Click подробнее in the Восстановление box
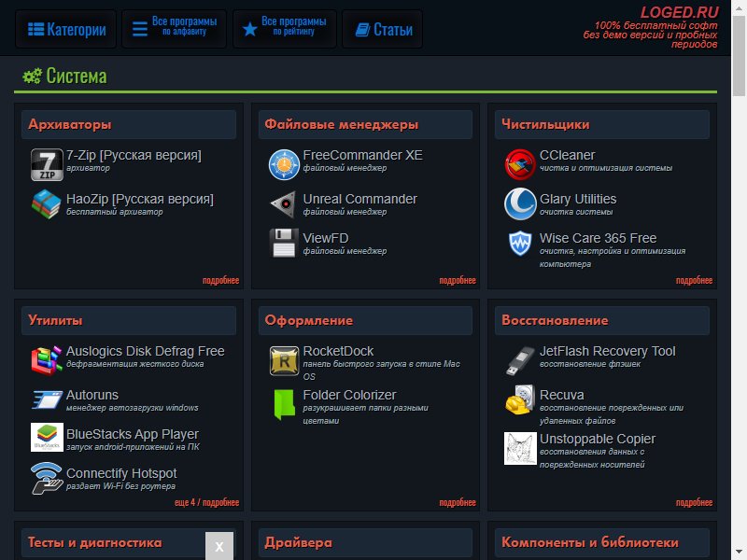The image size is (747, 560). (694, 502)
